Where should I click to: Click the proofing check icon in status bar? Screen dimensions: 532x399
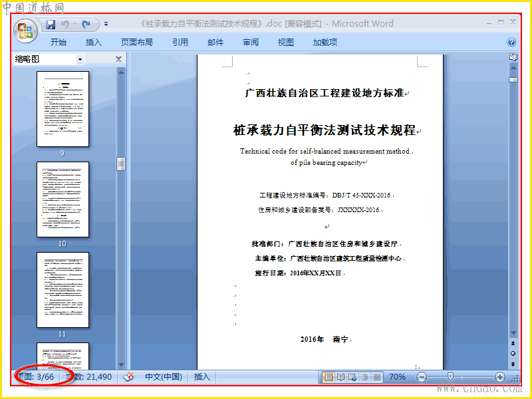tap(128, 377)
